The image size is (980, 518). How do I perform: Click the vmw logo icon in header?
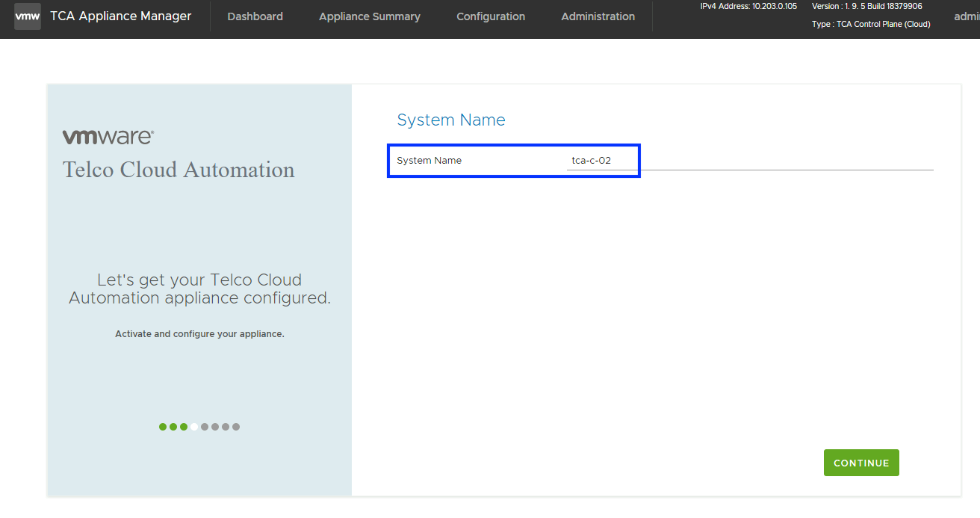pos(28,16)
